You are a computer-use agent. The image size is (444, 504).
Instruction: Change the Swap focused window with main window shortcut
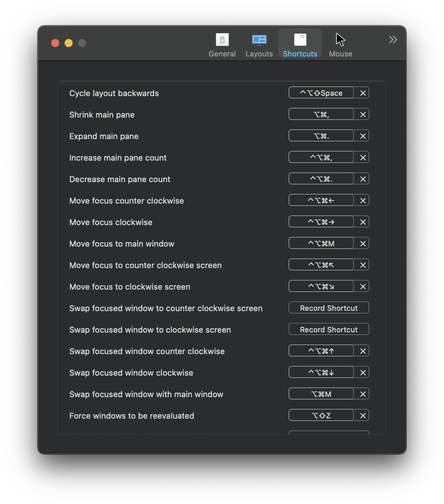click(x=321, y=394)
